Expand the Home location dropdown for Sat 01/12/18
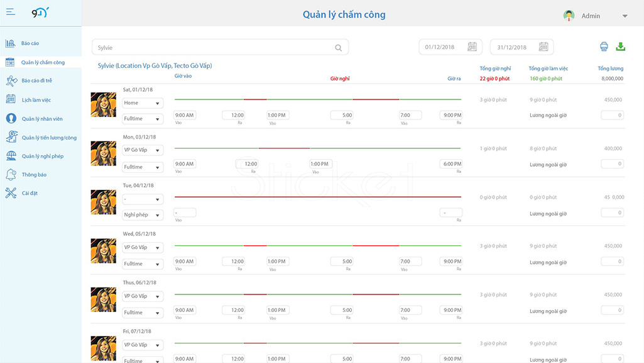This screenshot has height=363, width=644. pyautogui.click(x=143, y=103)
